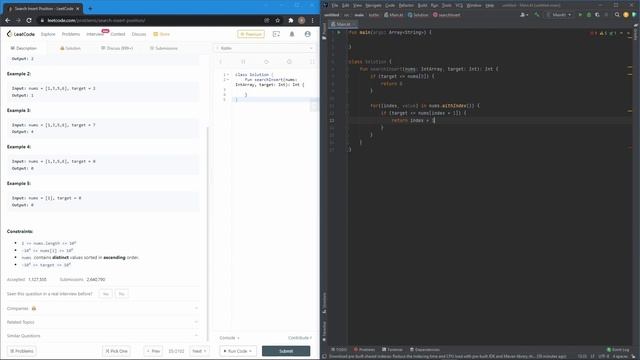Click the Solution class breadcrumb in IntelliJ

418,15
